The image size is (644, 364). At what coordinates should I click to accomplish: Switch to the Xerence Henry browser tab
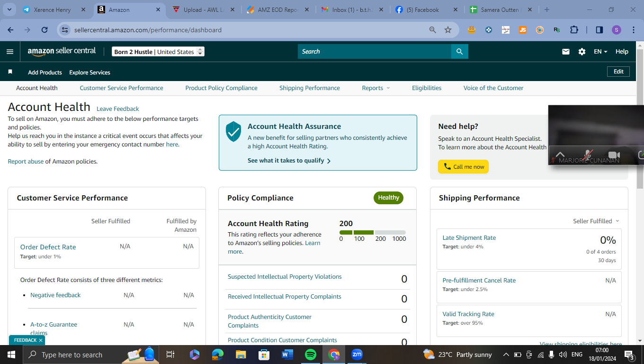(53, 10)
